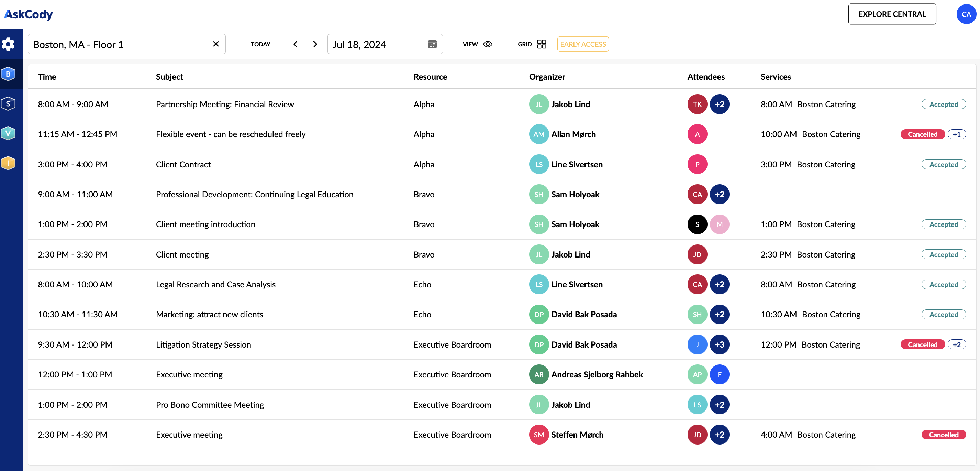Advance to the next day with right chevron

tap(315, 44)
